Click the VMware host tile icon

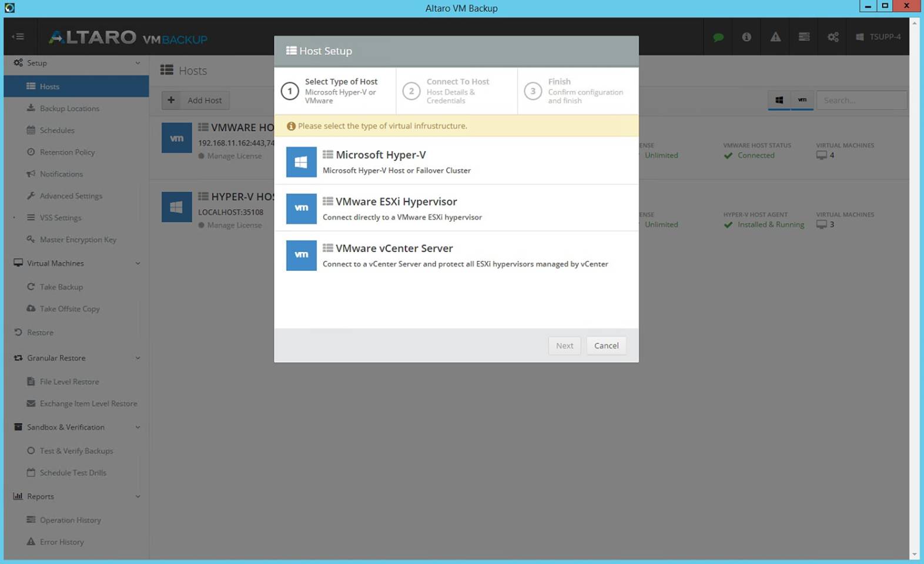177,138
